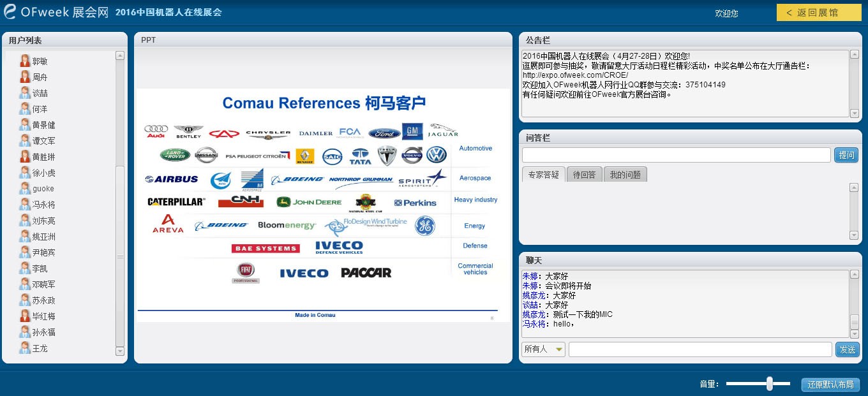Viewport: 868px width, 396px height.
Task: Click QQ group number 375104149
Action: (x=706, y=85)
